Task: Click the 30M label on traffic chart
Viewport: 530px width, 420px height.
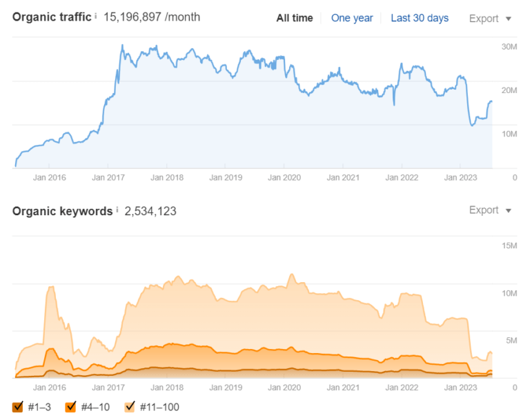Action: point(509,47)
